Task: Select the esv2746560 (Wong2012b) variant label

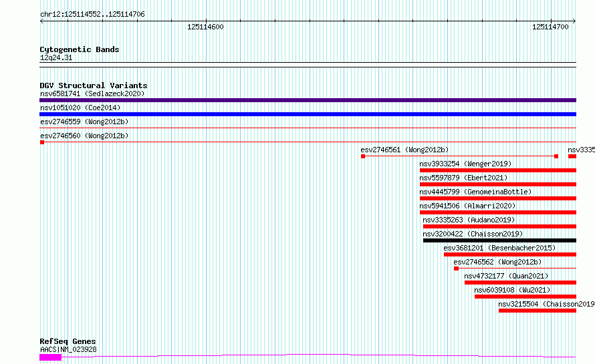Action: click(84, 136)
